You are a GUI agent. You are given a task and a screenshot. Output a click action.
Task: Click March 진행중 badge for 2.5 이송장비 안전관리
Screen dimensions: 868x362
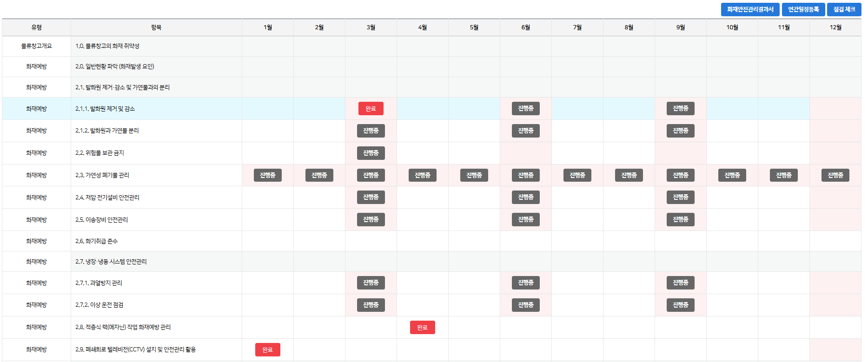coord(371,219)
